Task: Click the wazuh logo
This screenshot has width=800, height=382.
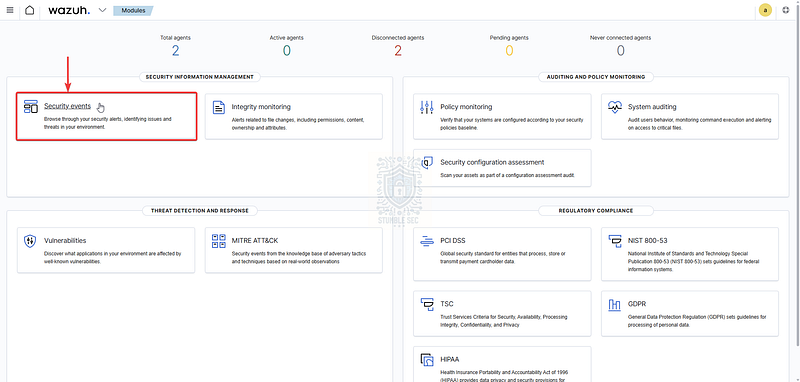Action: (x=69, y=10)
